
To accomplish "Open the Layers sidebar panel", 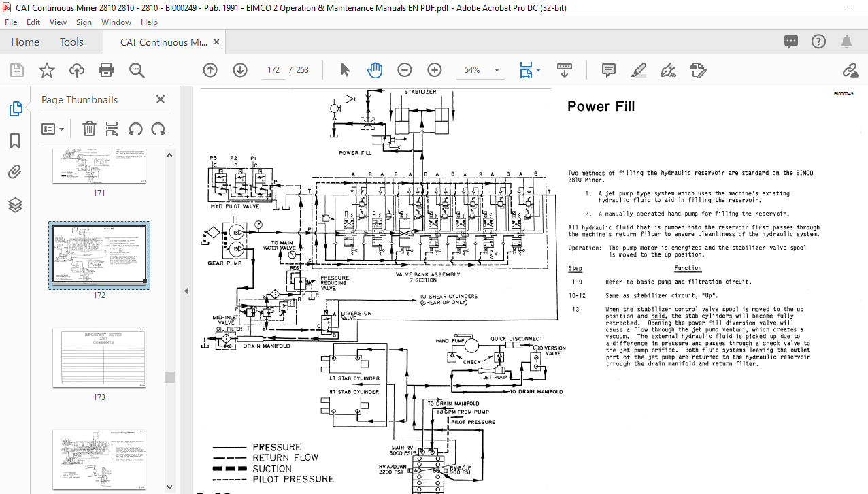I will point(15,204).
